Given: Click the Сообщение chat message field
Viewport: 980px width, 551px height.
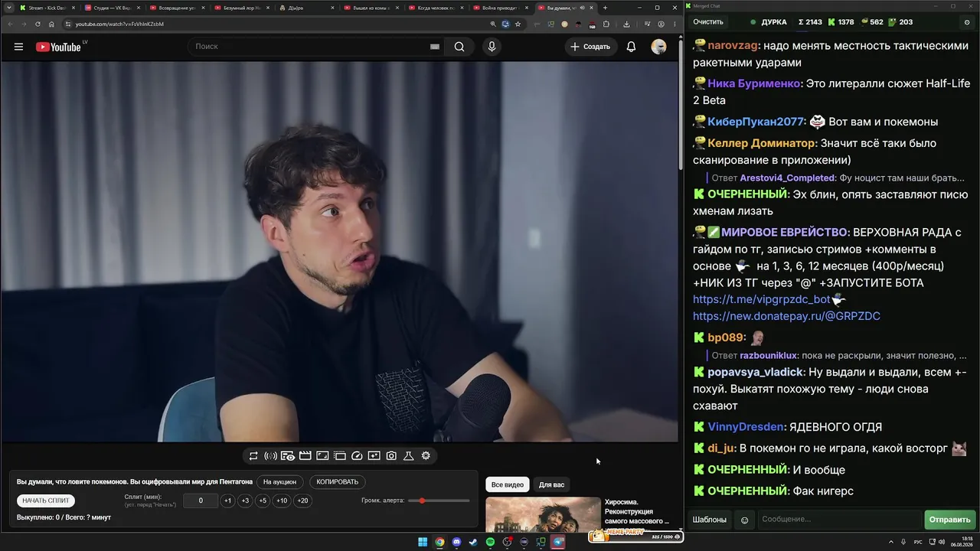Looking at the screenshot, I should (839, 520).
